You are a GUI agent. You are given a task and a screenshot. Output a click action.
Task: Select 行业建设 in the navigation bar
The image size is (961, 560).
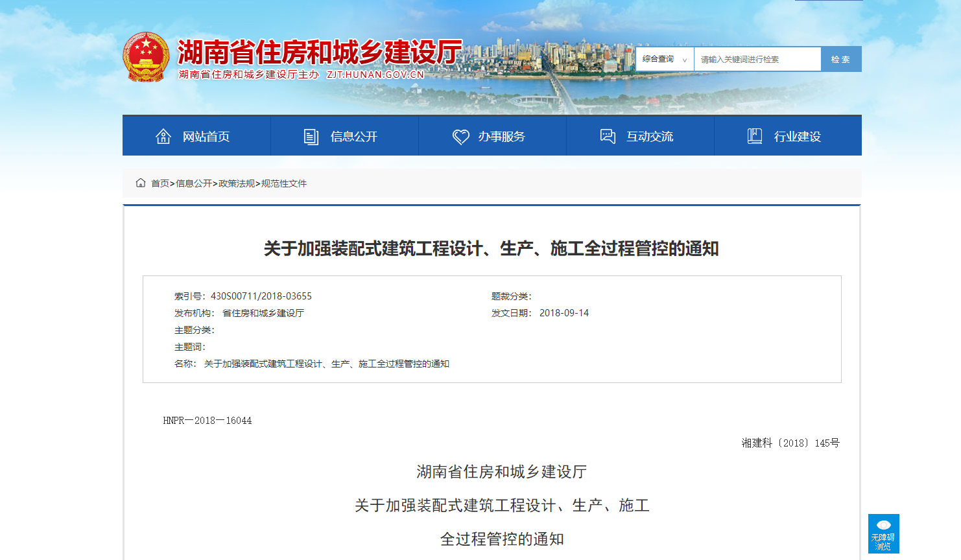(797, 137)
